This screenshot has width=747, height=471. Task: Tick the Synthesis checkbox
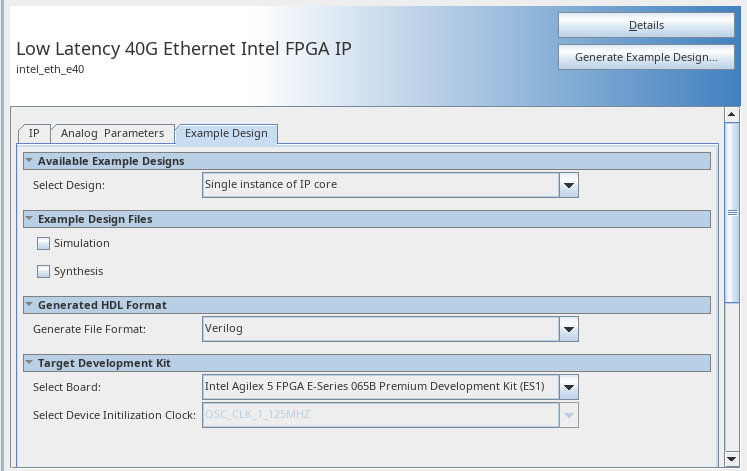click(43, 271)
